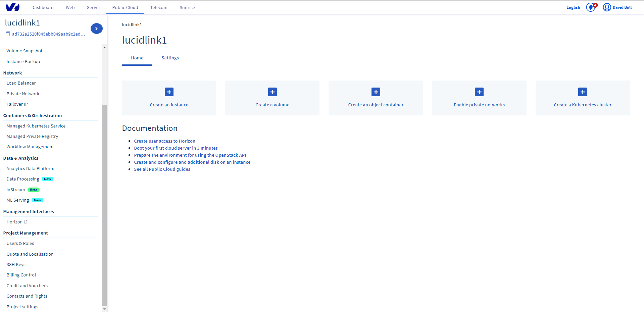Click the Create a volume link

tap(273, 105)
